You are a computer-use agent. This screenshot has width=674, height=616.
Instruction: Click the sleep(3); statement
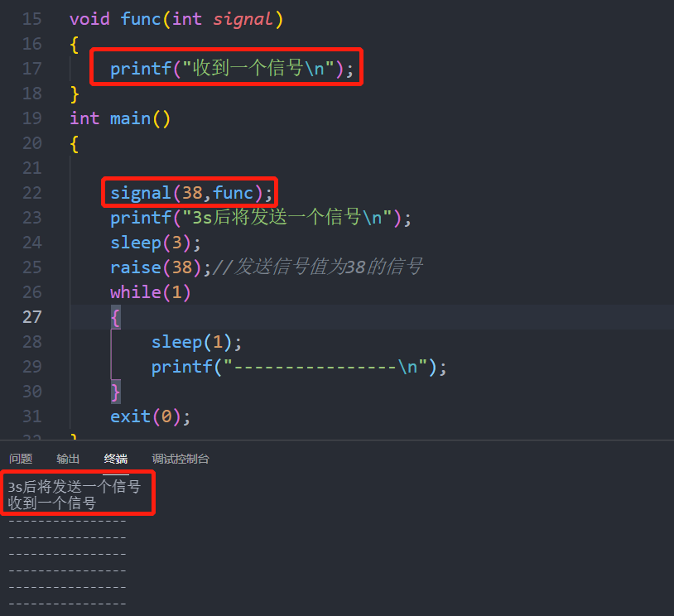pyautogui.click(x=155, y=243)
